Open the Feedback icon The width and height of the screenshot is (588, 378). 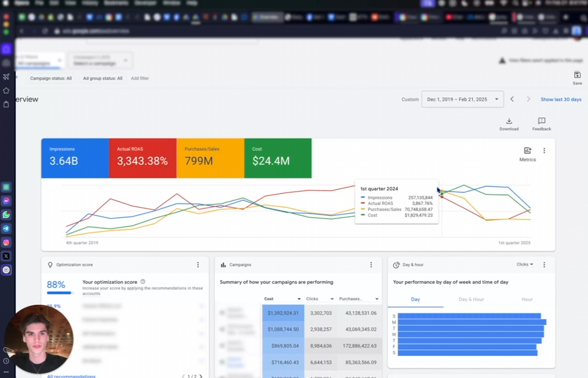click(x=541, y=121)
